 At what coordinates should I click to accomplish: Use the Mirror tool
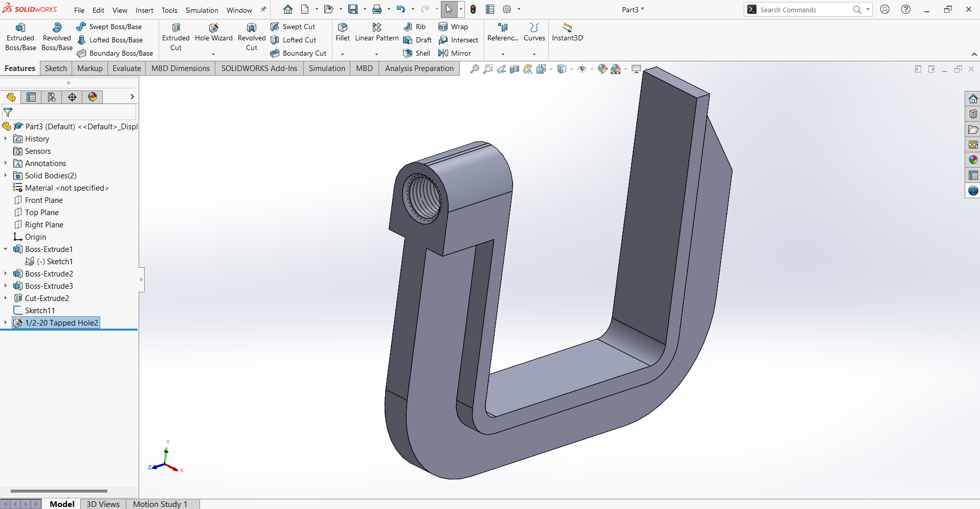455,53
